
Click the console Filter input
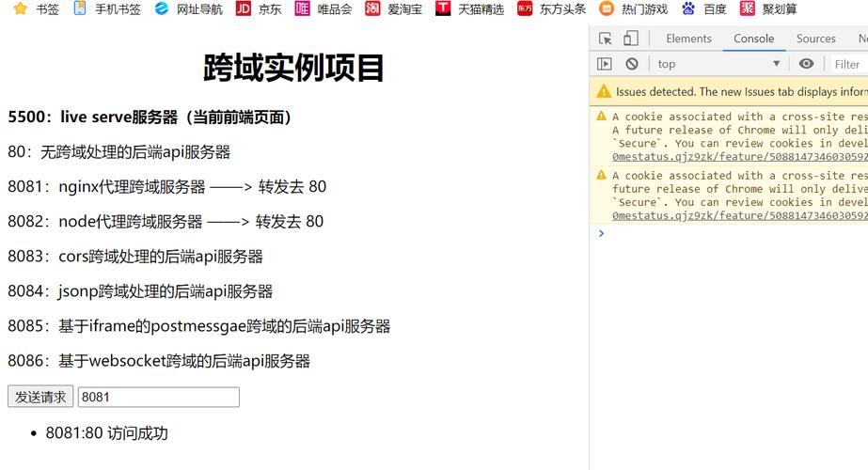point(849,64)
